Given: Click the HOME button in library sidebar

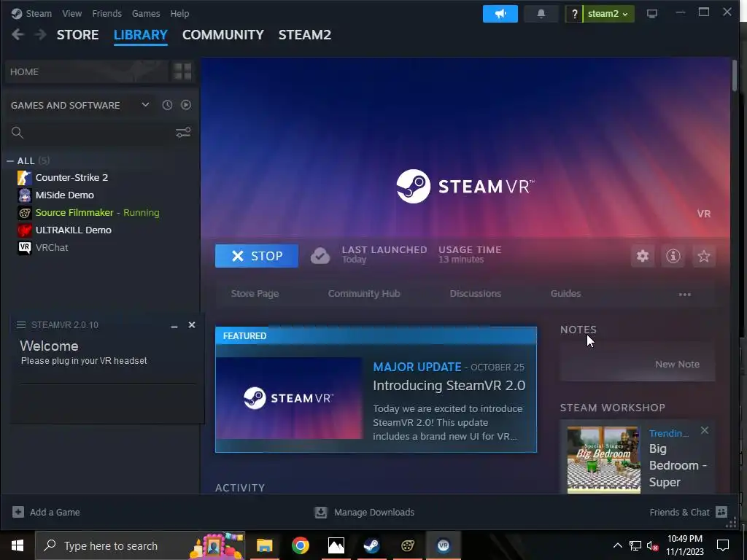Looking at the screenshot, I should tap(87, 72).
